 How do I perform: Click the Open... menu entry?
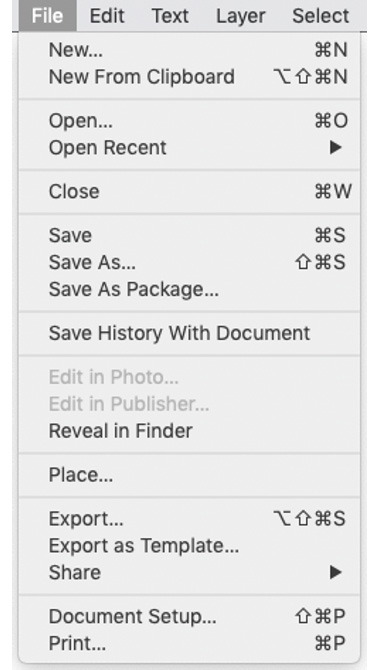[189, 121]
